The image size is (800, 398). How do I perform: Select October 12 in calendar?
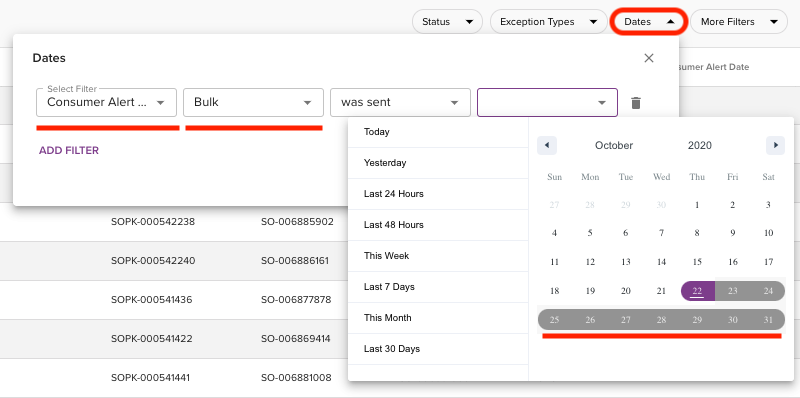[x=590, y=262]
